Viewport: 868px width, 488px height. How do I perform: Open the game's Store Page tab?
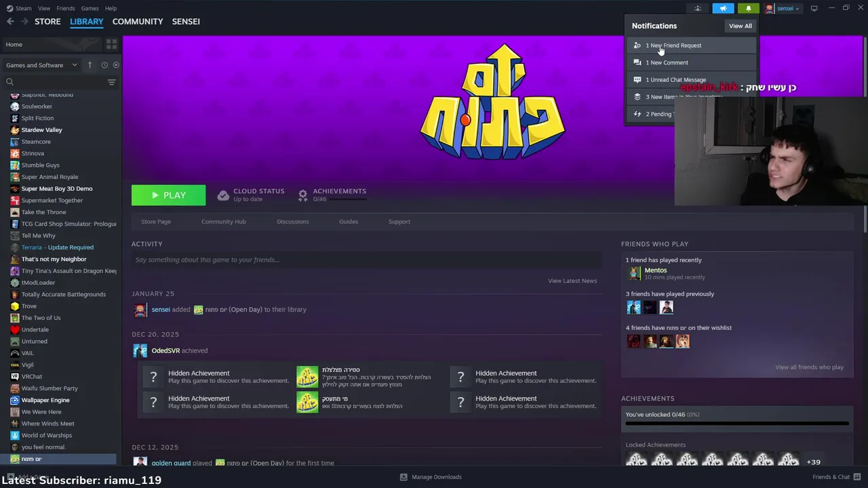pos(156,222)
